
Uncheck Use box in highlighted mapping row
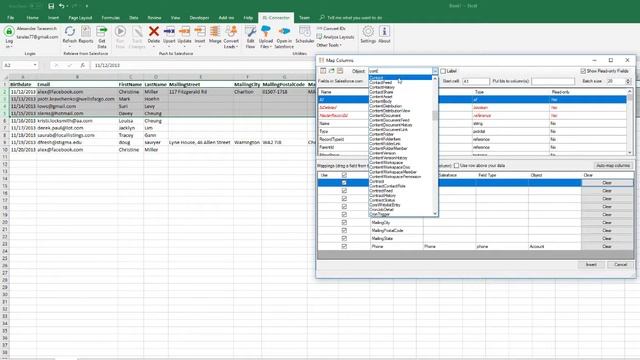tap(344, 183)
